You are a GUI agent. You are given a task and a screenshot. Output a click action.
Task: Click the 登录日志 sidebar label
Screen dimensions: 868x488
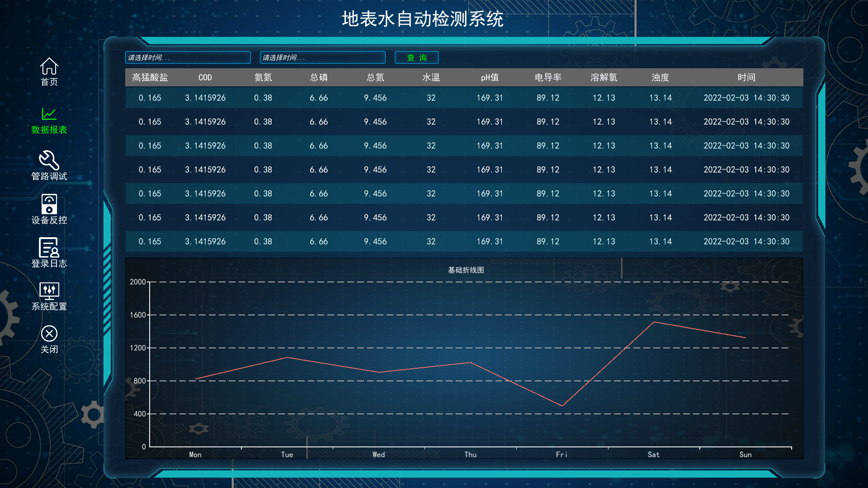tap(49, 263)
